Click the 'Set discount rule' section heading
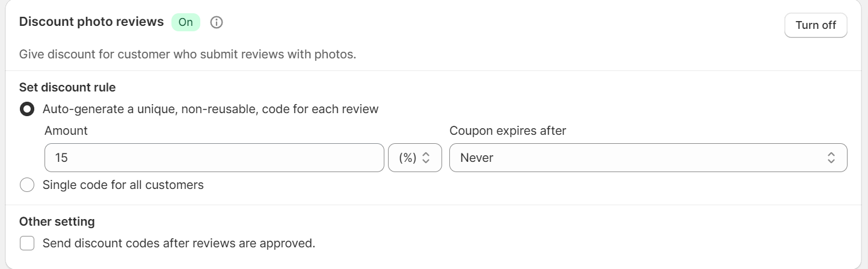This screenshot has width=868, height=269. (67, 87)
